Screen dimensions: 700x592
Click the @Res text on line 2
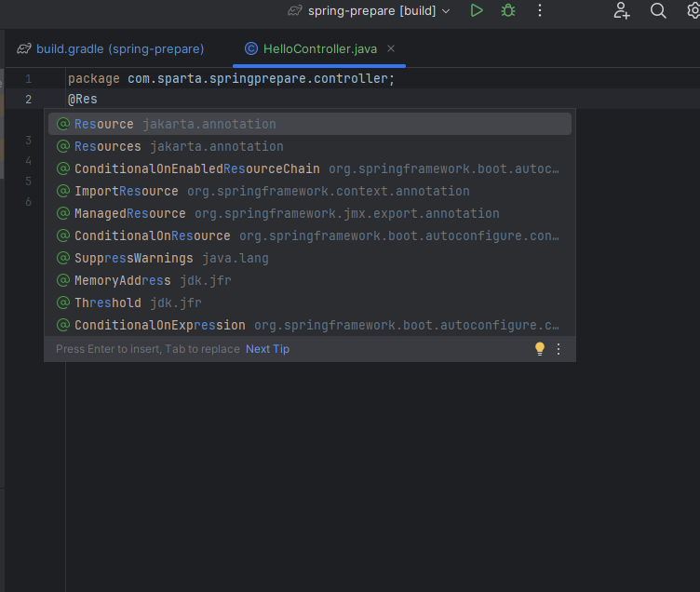point(83,99)
